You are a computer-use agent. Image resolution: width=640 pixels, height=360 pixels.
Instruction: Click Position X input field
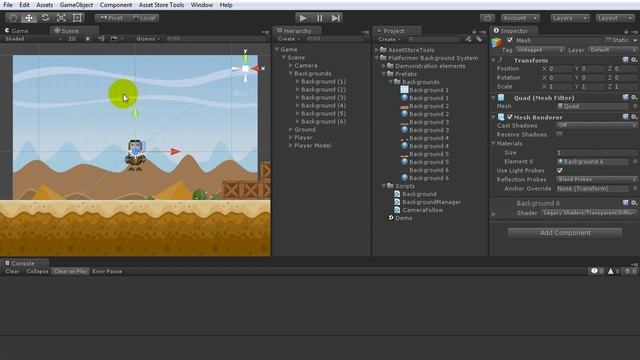click(558, 69)
